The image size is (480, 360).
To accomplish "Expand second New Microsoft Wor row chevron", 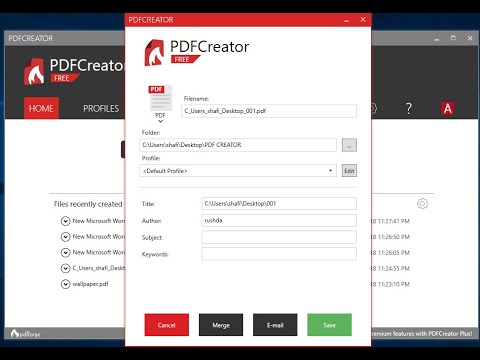I will [x=65, y=237].
